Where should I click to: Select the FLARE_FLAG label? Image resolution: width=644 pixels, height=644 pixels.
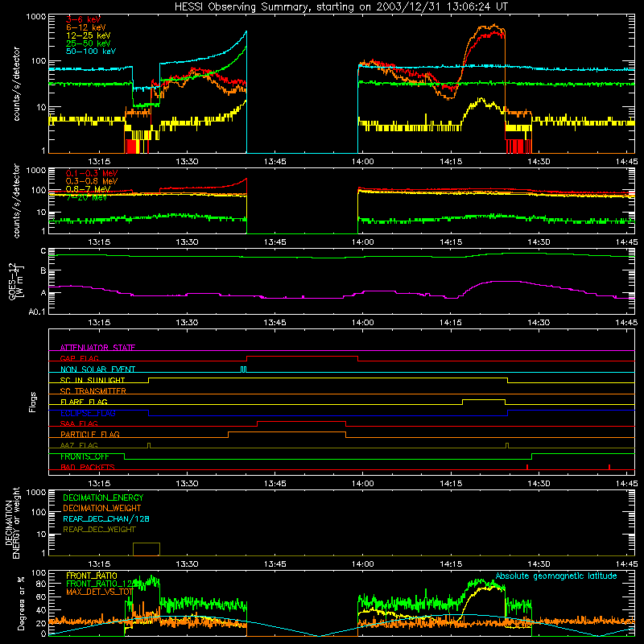coord(84,402)
